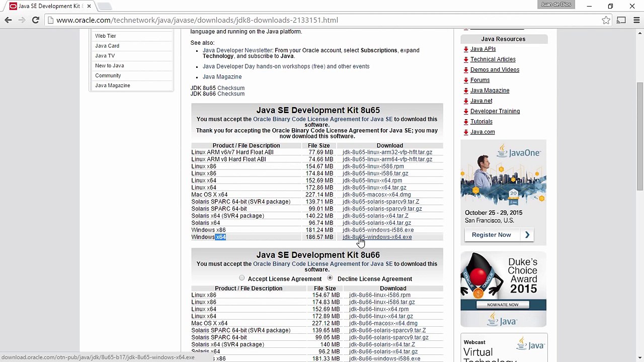Viewport: 644px width, 362px height.
Task: Open the JDK 8u66 Checksum link
Action: (x=231, y=94)
